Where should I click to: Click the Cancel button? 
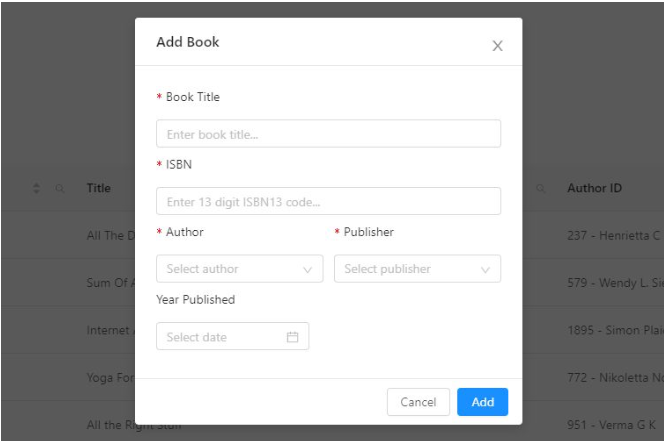[x=418, y=402]
